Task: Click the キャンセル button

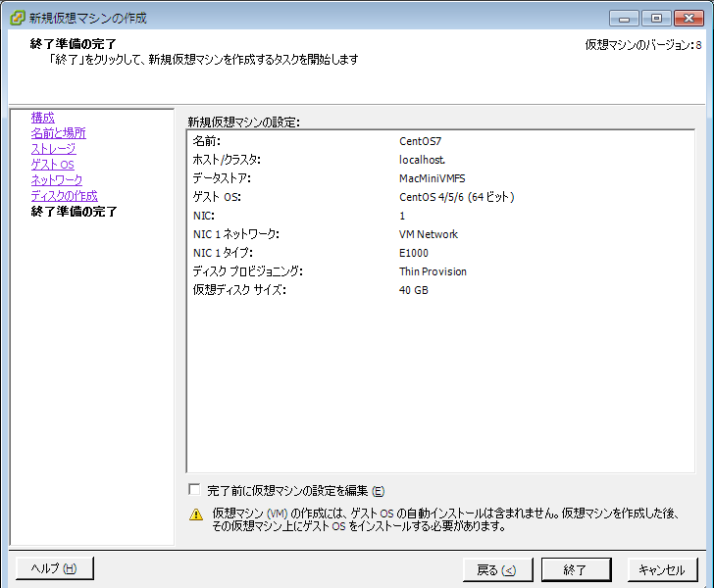Action: click(662, 569)
